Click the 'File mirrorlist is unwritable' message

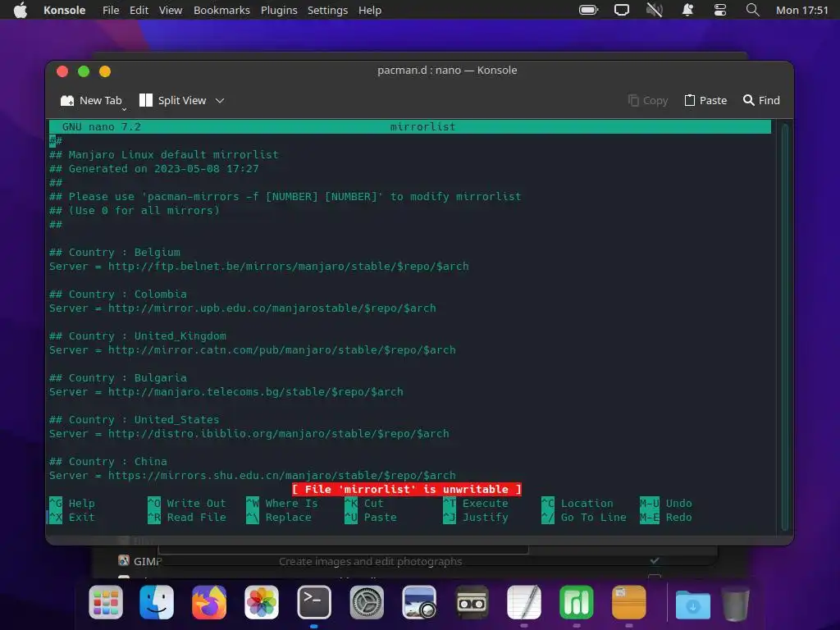407,489
